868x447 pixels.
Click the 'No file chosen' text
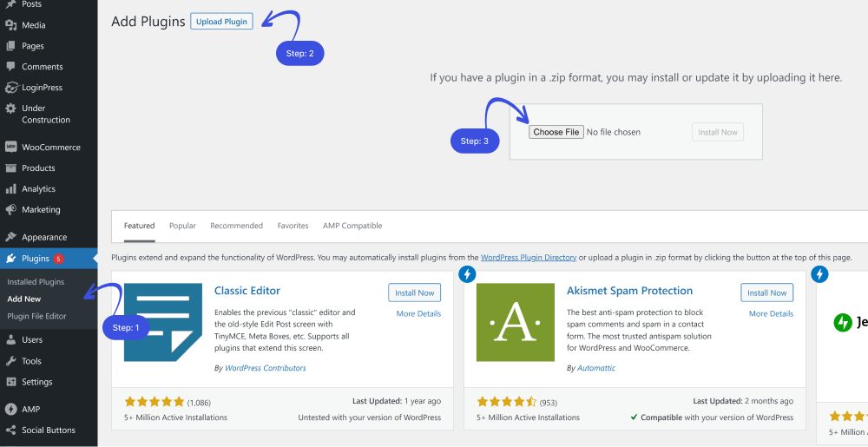(614, 132)
